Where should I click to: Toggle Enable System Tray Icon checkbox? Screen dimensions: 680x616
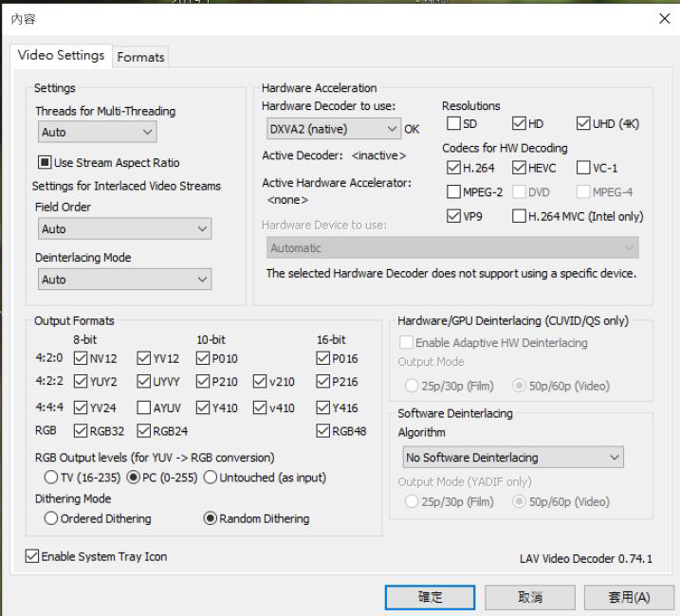coord(32,556)
